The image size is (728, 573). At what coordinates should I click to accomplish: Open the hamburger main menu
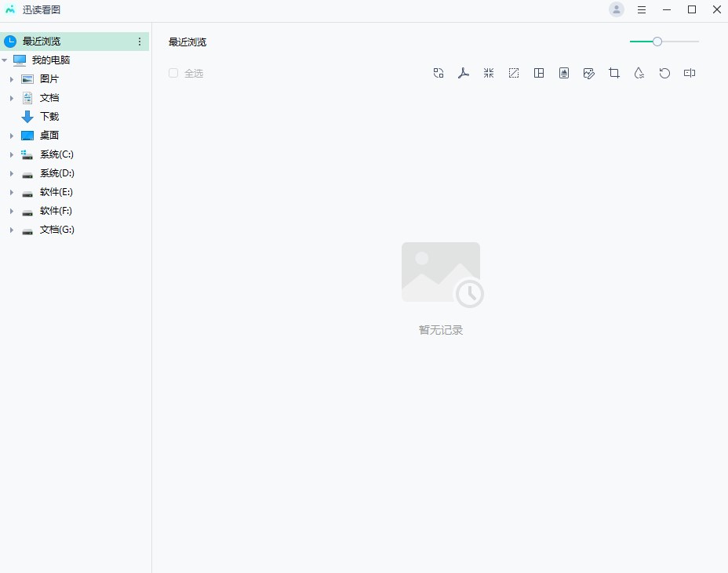coord(642,10)
